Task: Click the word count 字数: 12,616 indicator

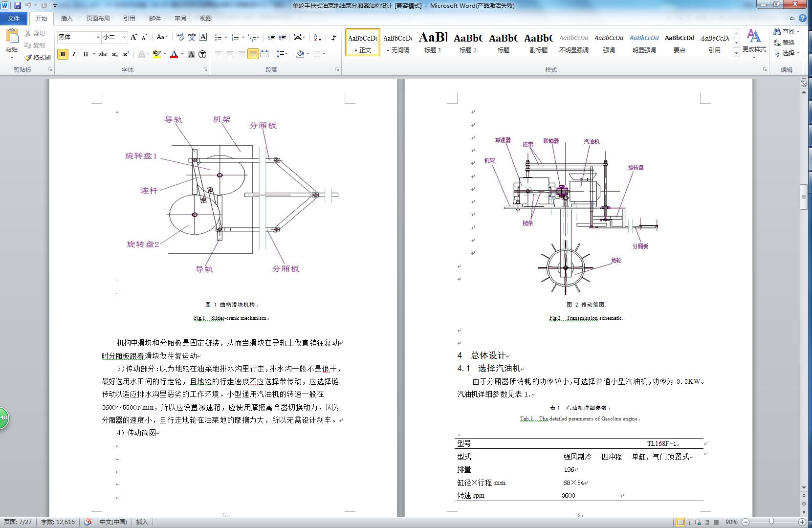Action: coord(58,522)
